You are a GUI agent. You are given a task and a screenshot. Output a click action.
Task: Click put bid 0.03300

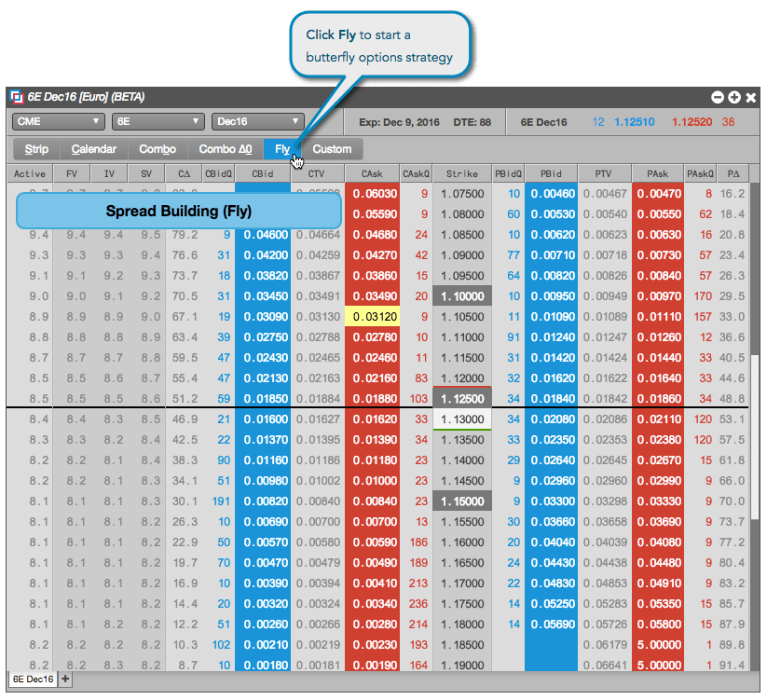(x=552, y=501)
